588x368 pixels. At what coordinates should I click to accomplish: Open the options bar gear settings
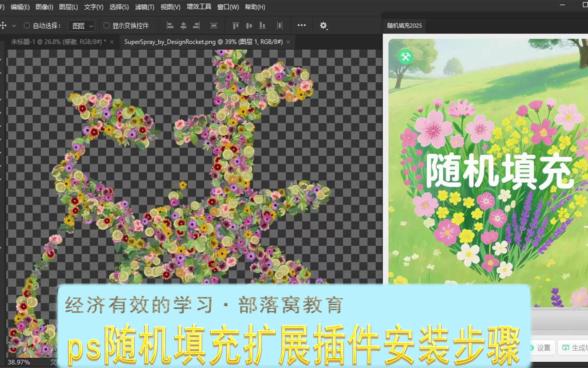point(323,26)
